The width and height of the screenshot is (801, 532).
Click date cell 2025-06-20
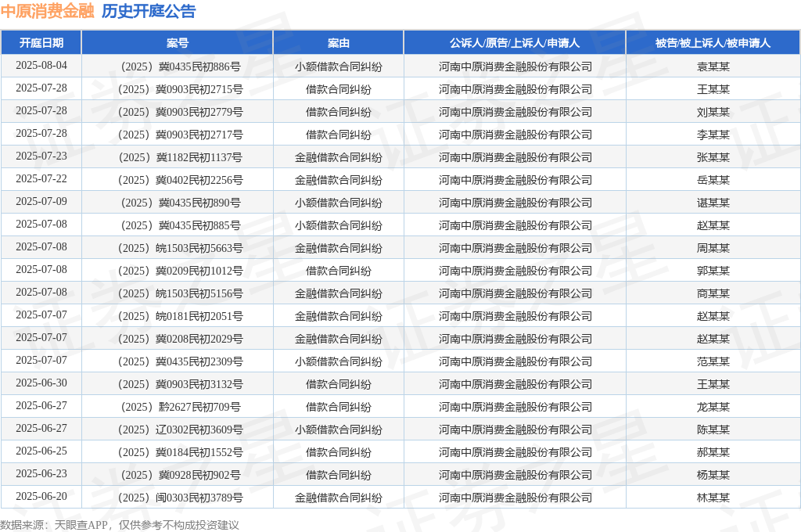41,496
